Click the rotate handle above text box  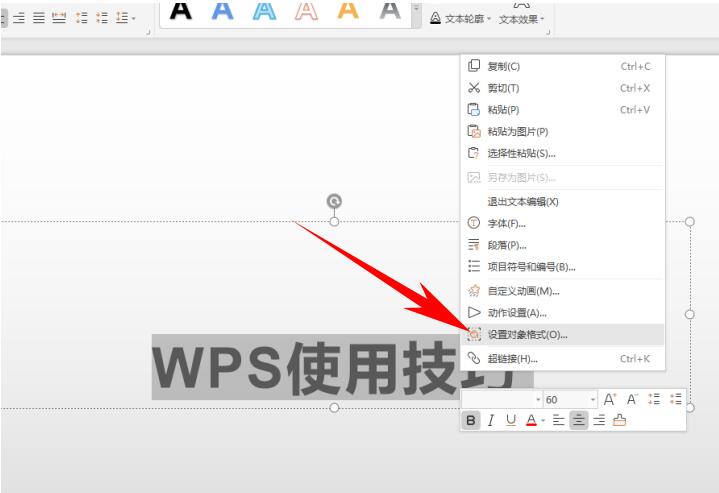click(x=334, y=201)
